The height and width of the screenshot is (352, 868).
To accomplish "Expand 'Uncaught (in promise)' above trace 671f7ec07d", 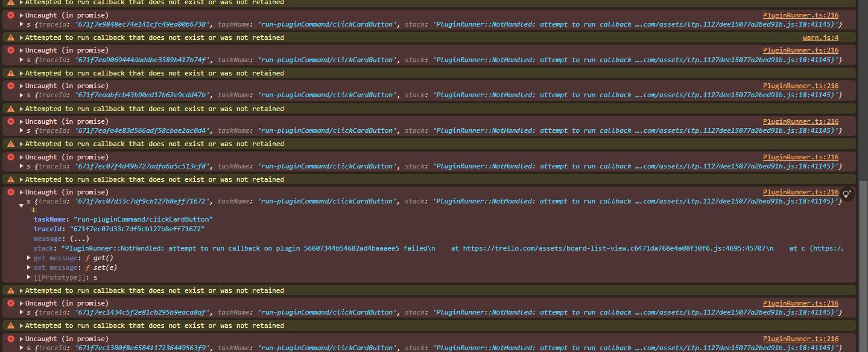I will pyautogui.click(x=22, y=193).
